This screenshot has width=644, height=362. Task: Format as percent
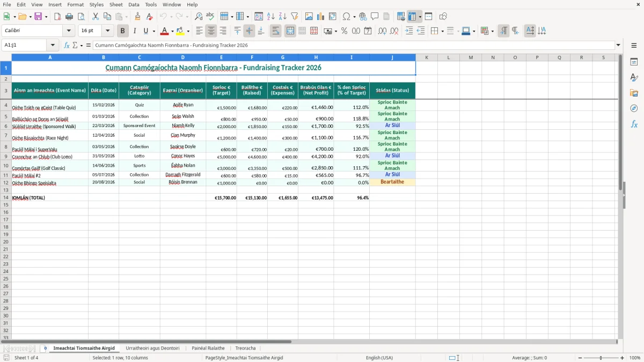tap(344, 31)
